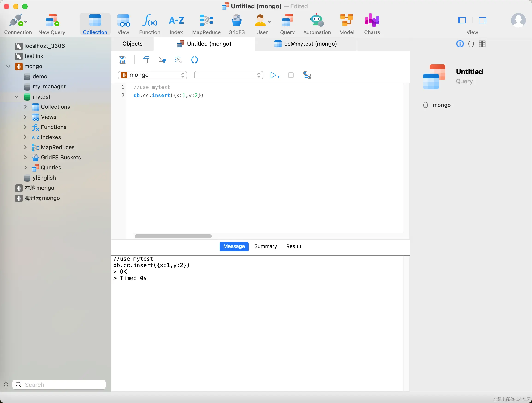Click the Run query play button
The width and height of the screenshot is (532, 403).
273,75
